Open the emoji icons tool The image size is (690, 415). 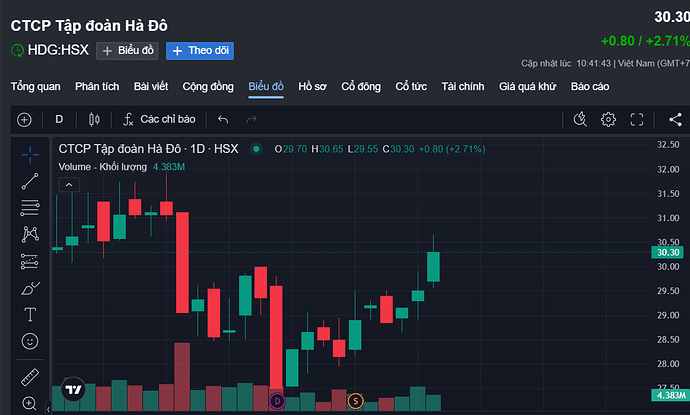click(x=31, y=342)
